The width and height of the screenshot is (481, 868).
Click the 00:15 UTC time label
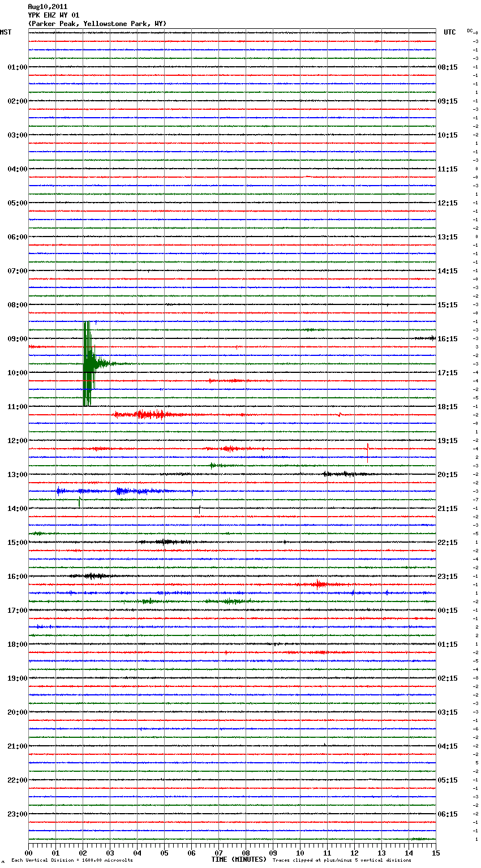tap(448, 611)
